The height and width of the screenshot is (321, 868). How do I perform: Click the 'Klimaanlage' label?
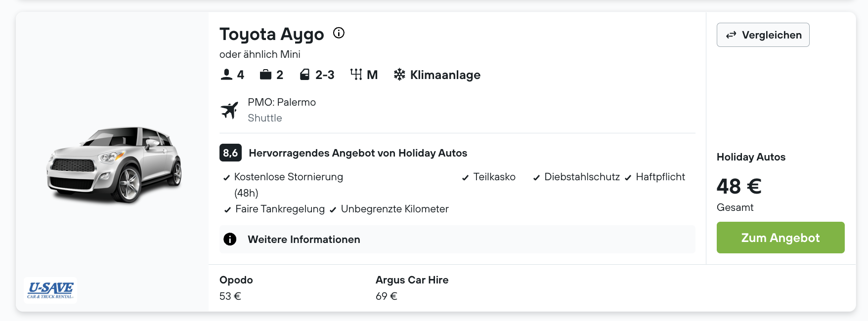(x=445, y=75)
